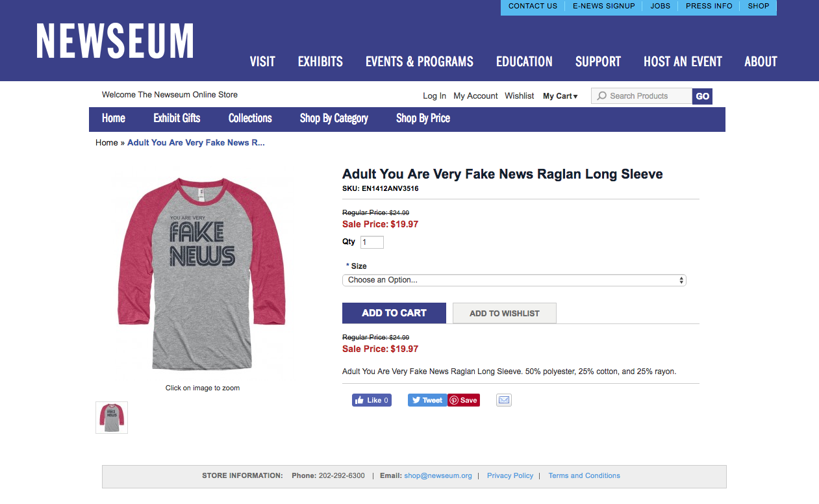Click the Qty input field
This screenshot has width=819, height=504.
pos(372,242)
